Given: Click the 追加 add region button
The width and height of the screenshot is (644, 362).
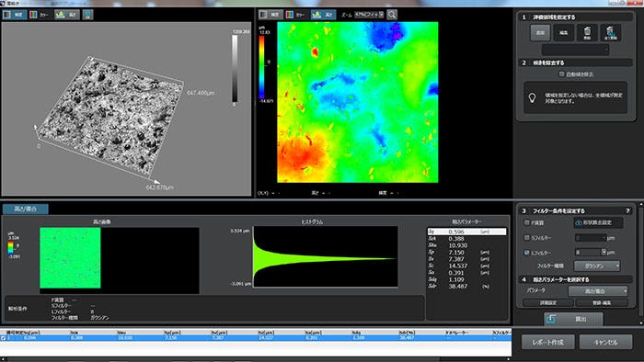Looking at the screenshot, I should pyautogui.click(x=540, y=33).
